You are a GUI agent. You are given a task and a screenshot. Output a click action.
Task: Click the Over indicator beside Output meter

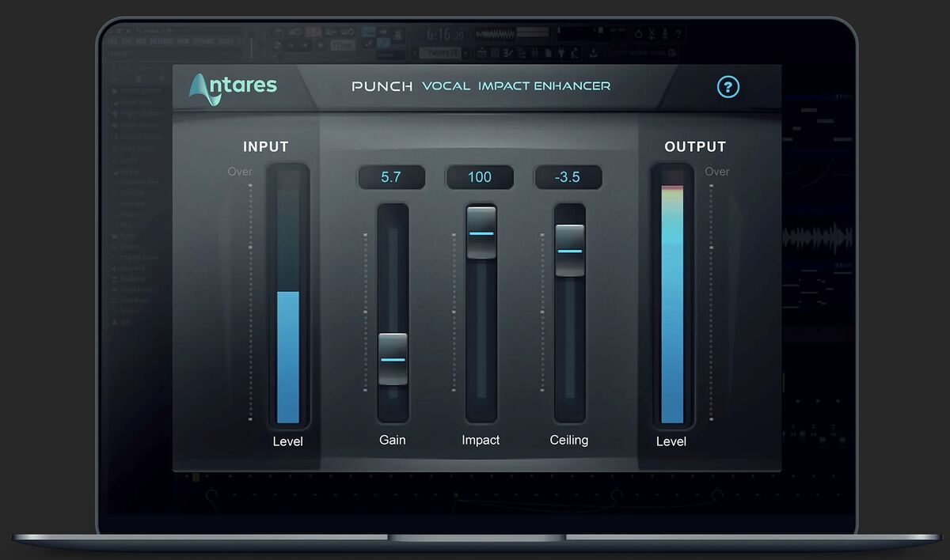click(x=716, y=172)
